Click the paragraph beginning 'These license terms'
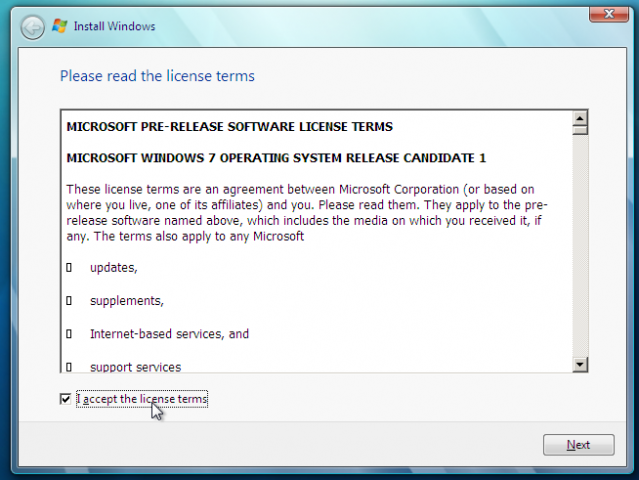 (307, 213)
